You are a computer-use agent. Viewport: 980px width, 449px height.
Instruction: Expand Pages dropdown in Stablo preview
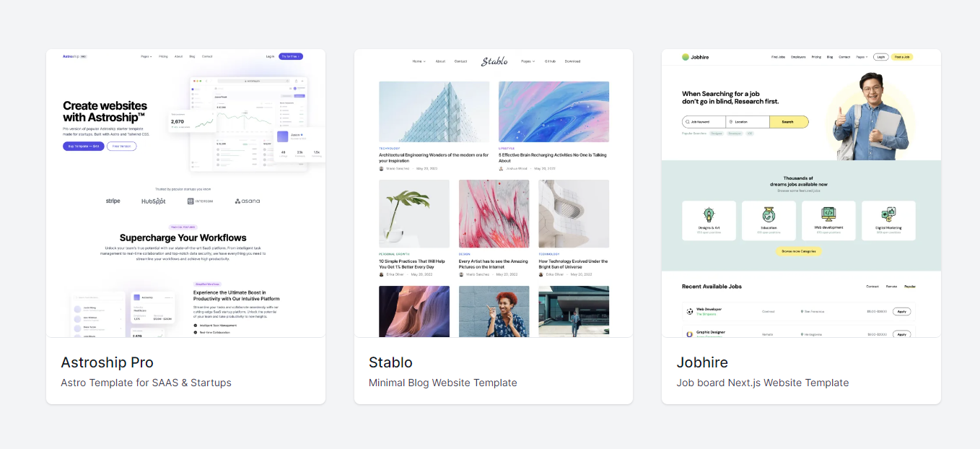(528, 61)
